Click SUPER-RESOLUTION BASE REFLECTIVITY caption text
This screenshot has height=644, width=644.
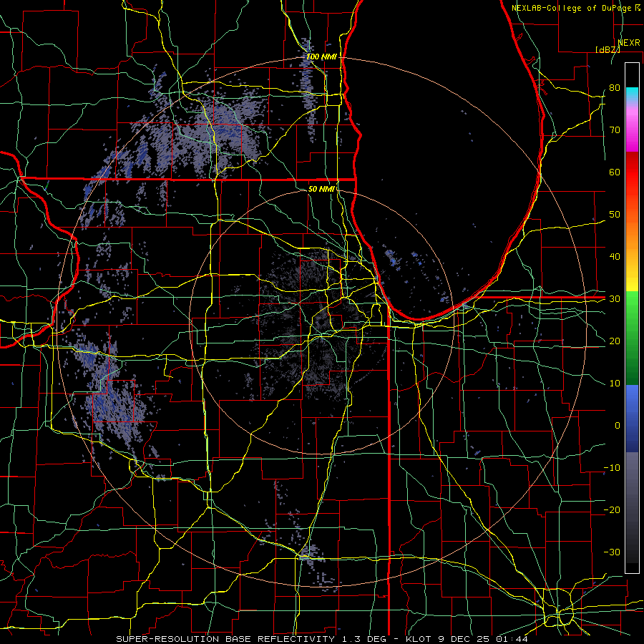pos(225,639)
